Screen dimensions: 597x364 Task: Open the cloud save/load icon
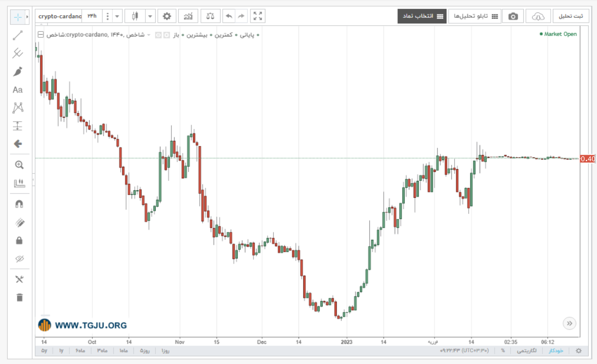point(538,16)
